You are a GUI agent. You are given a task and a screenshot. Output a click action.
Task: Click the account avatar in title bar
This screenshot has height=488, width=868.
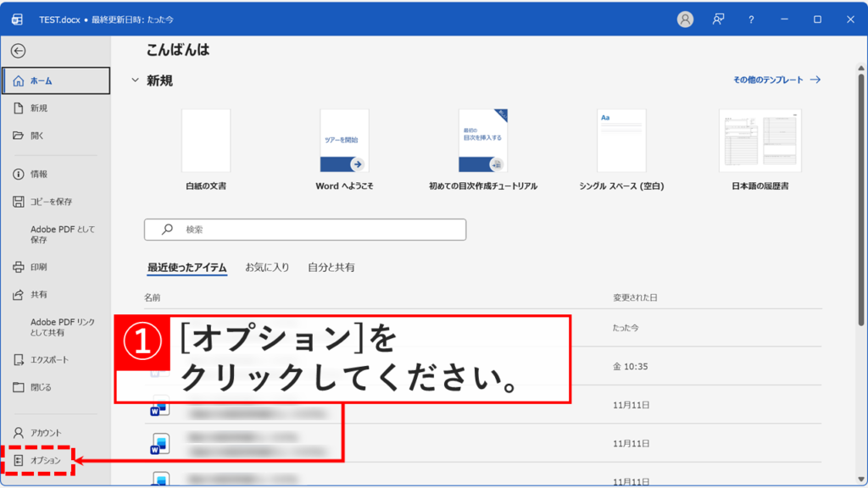point(685,20)
